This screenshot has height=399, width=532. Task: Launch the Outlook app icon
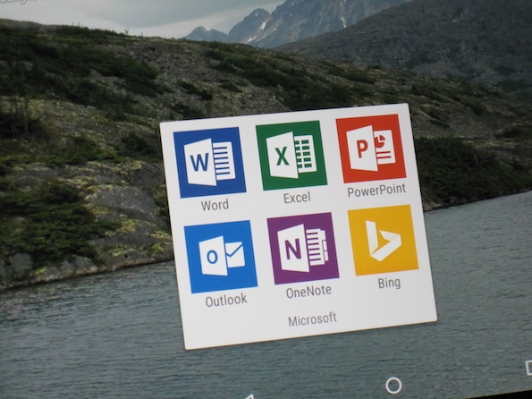pyautogui.click(x=221, y=257)
